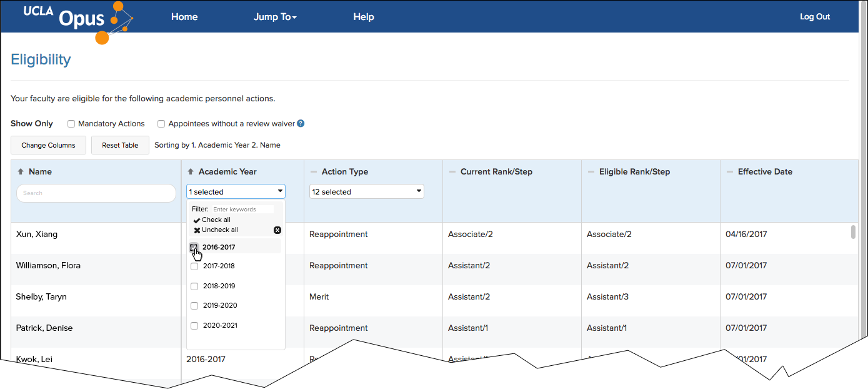The width and height of the screenshot is (868, 389).
Task: Click Uncheck all in year filter
Action: 216,230
